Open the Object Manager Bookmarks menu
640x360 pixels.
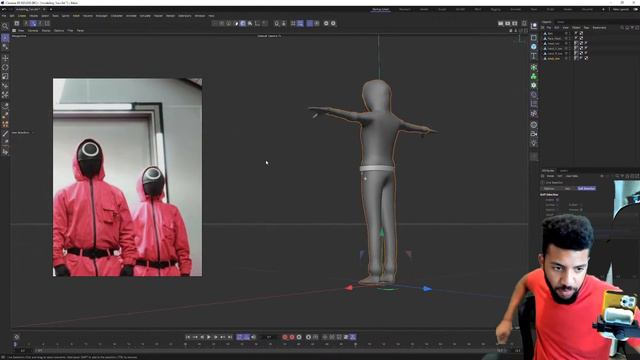click(x=599, y=28)
